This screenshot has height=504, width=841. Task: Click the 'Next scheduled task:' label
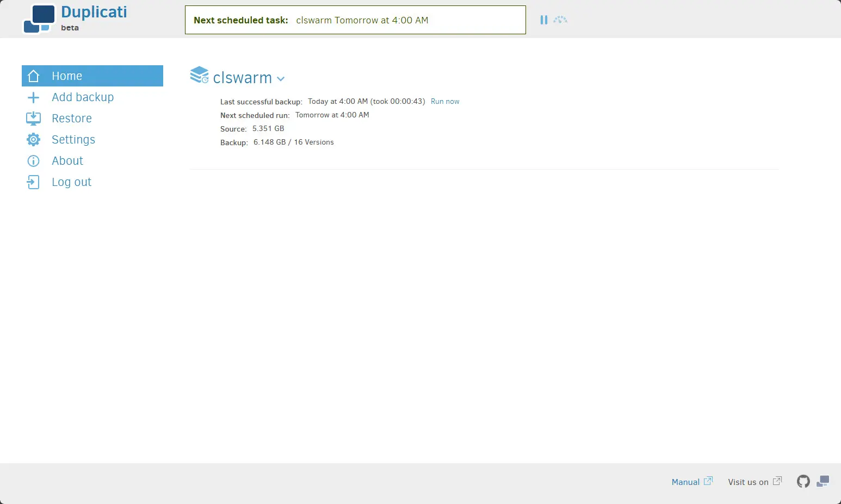241,20
